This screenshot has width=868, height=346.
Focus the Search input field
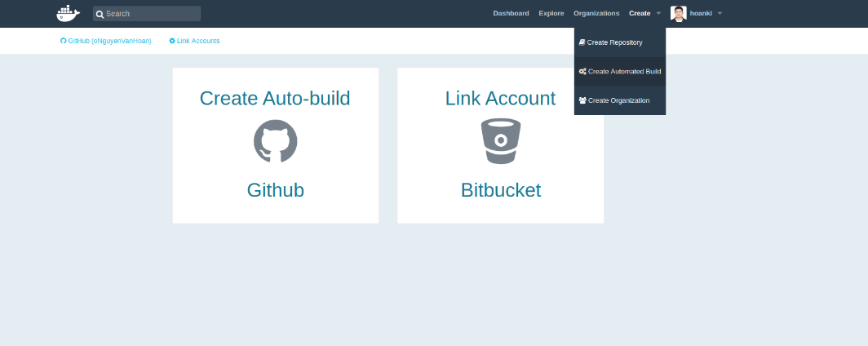pyautogui.click(x=147, y=14)
